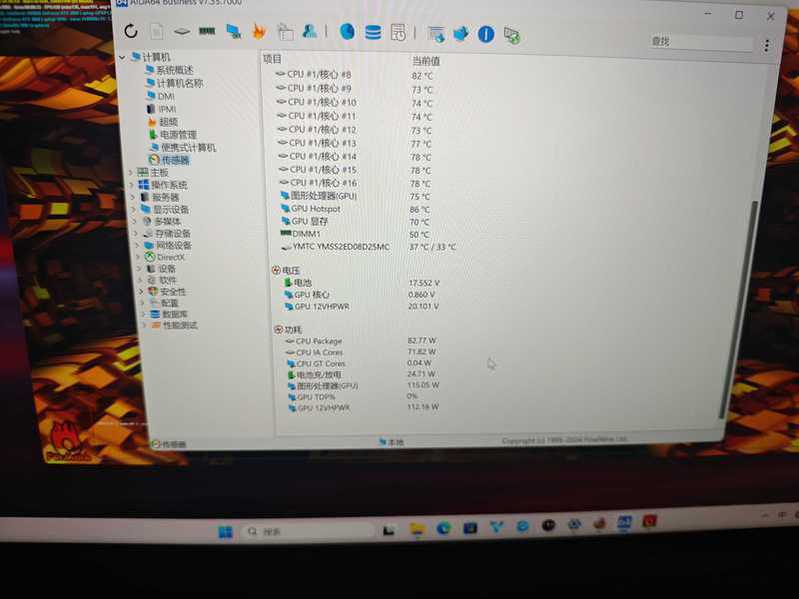Open the Windows Start button on taskbar

point(225,532)
